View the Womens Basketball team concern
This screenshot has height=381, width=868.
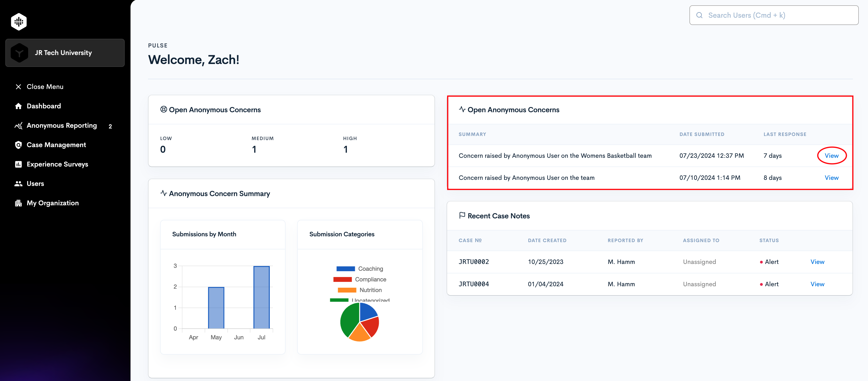(831, 156)
